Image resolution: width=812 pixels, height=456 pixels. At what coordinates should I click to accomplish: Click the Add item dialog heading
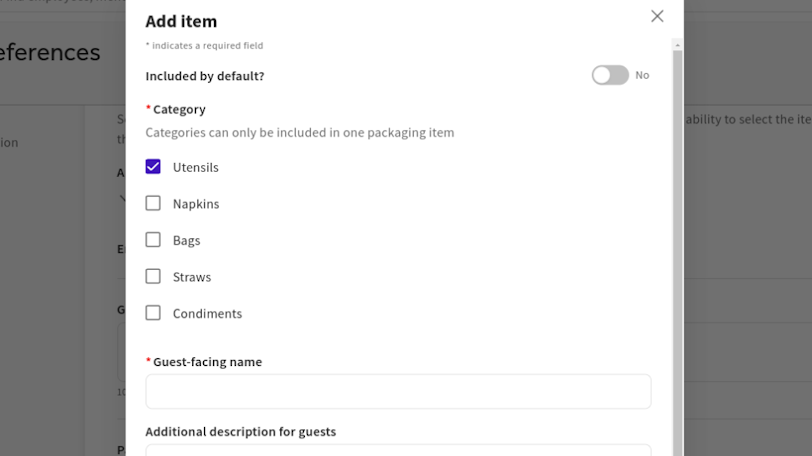(x=181, y=21)
